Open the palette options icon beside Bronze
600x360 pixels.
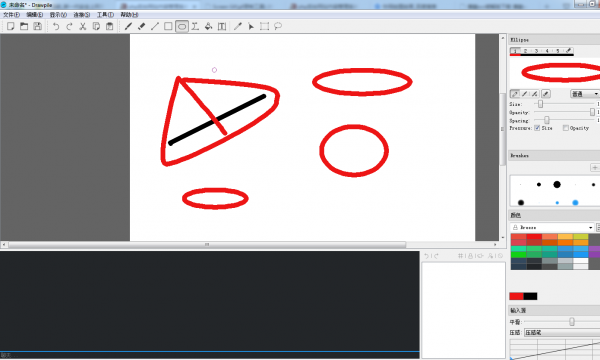click(598, 227)
